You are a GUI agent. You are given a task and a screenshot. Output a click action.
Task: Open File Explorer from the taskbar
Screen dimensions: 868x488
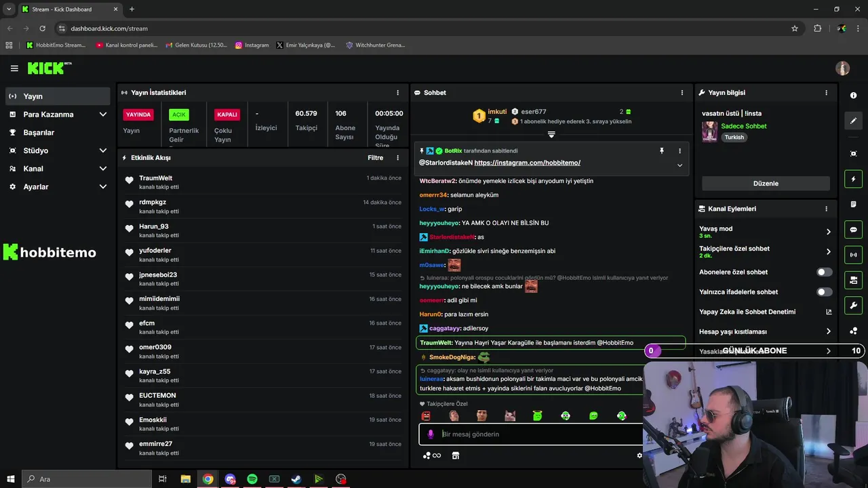click(x=186, y=479)
